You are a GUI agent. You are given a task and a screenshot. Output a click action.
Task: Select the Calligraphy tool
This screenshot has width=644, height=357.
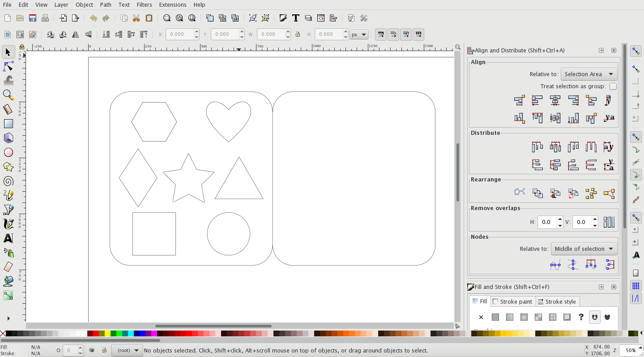point(8,224)
